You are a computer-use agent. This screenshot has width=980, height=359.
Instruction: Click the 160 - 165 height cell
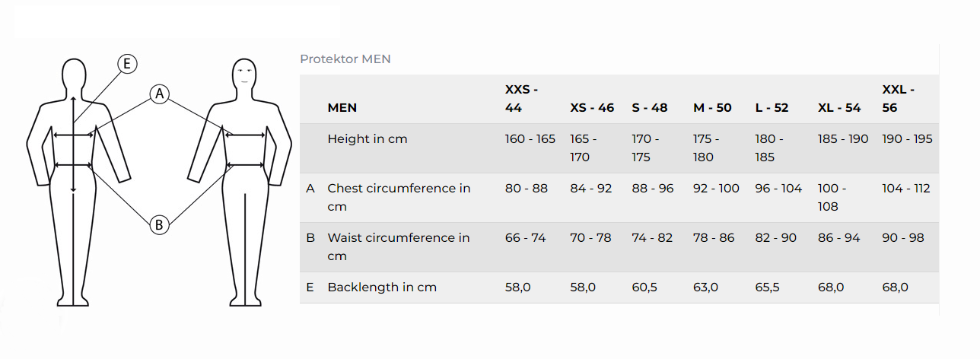click(x=530, y=139)
